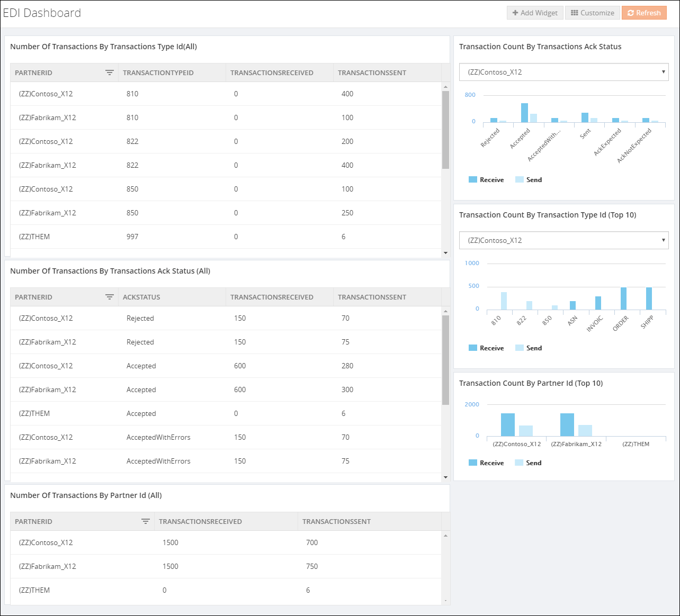680x616 pixels.
Task: Click down arrow of Transactions Type Id table scrollbar
Action: click(446, 253)
